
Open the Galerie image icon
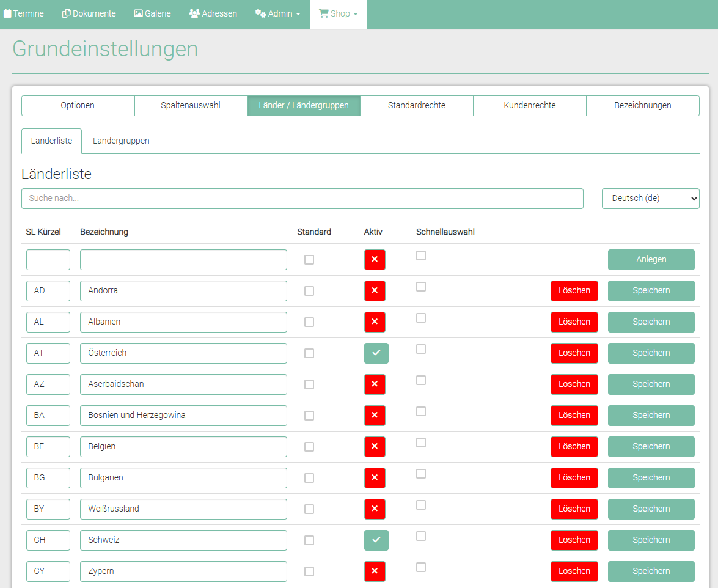[x=138, y=13]
